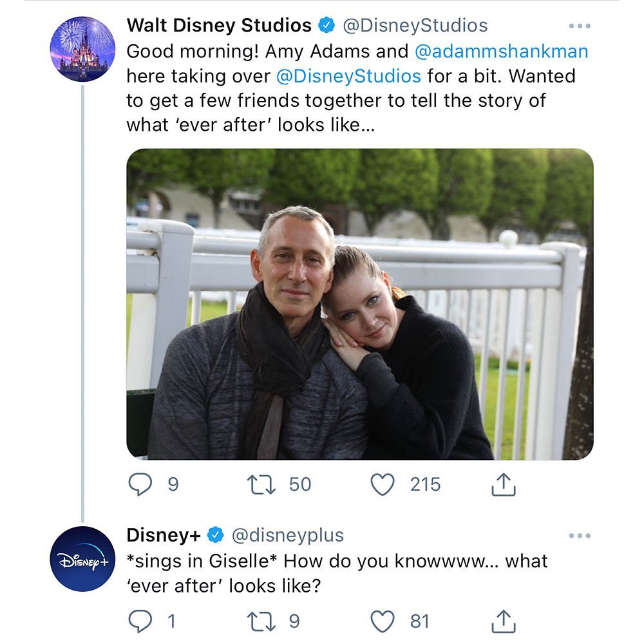Retweet the Walt Disney Studios tweet
The height and width of the screenshot is (644, 644).
(x=263, y=485)
